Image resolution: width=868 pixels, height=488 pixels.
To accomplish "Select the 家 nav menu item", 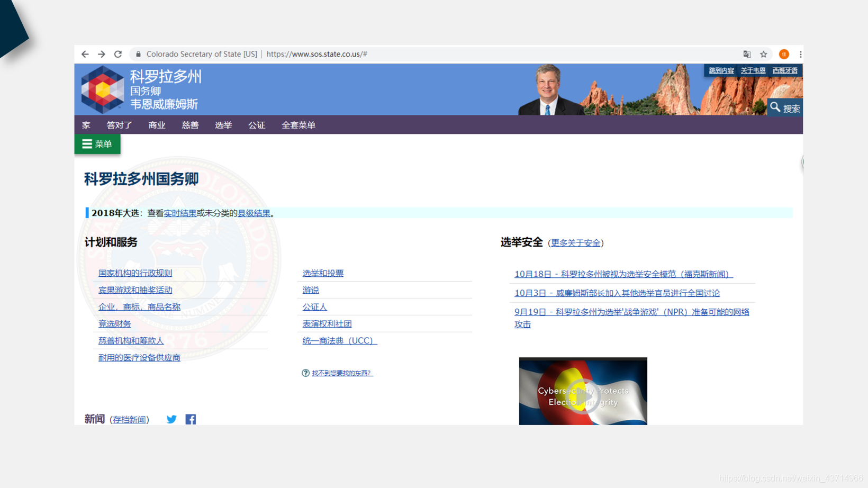I will 86,125.
